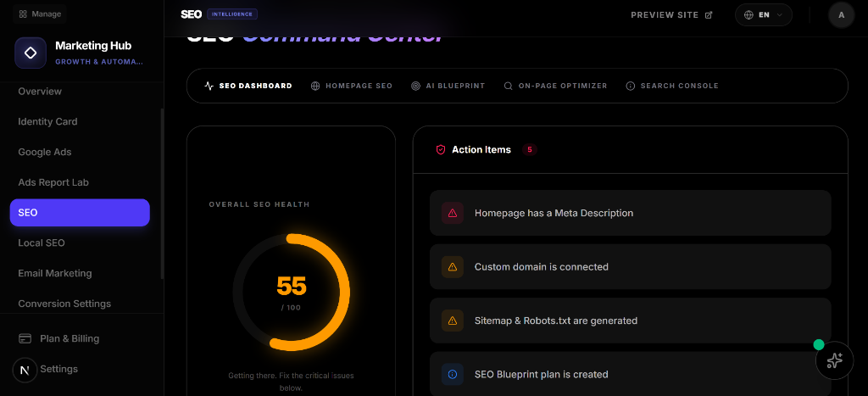Open the Custom domain is connected item

[x=630, y=267]
